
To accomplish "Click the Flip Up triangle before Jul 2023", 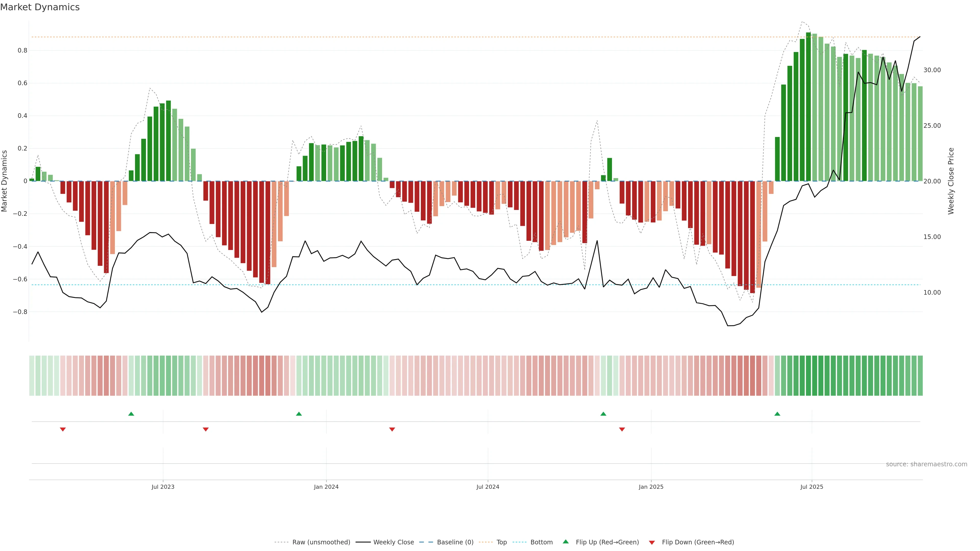I will 131,414.
